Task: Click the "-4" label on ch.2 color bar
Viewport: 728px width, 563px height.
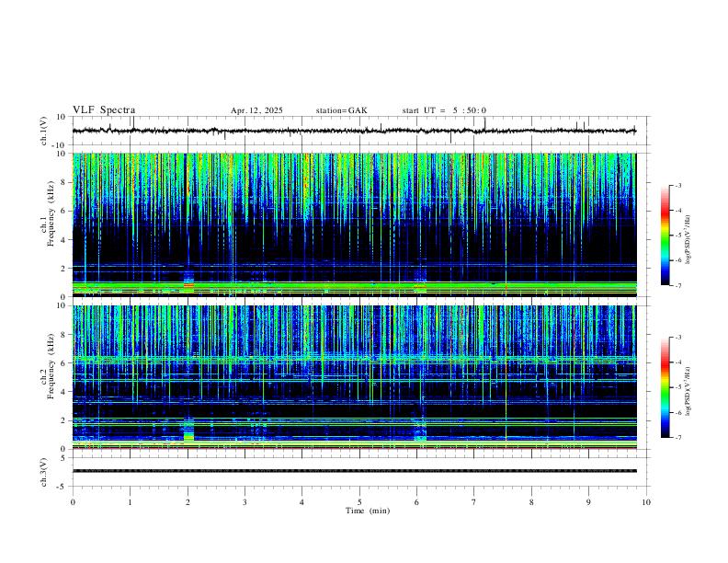Action: click(677, 362)
